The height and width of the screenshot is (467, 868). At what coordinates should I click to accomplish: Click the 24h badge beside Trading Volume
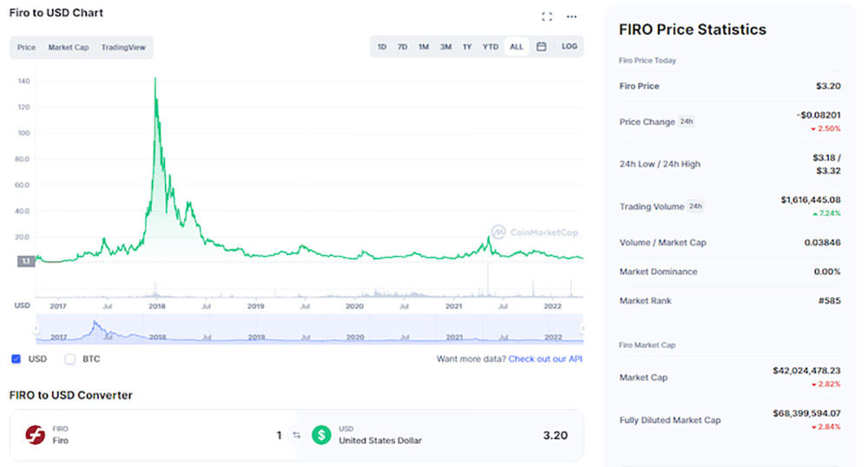click(695, 207)
